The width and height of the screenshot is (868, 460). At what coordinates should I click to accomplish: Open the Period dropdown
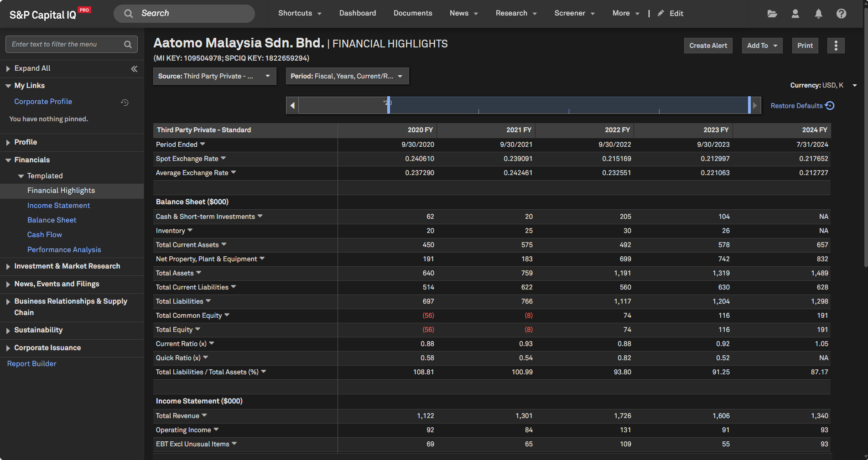tap(347, 76)
